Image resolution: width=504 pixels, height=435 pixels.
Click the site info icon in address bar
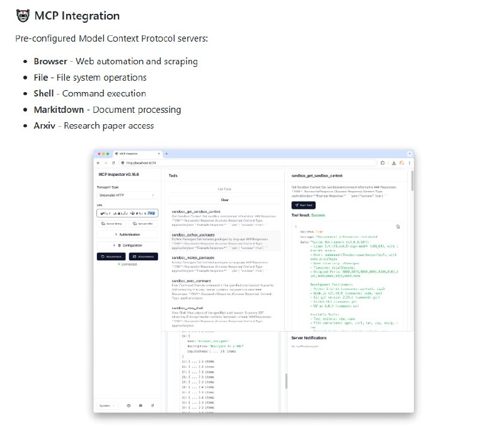pos(122,163)
